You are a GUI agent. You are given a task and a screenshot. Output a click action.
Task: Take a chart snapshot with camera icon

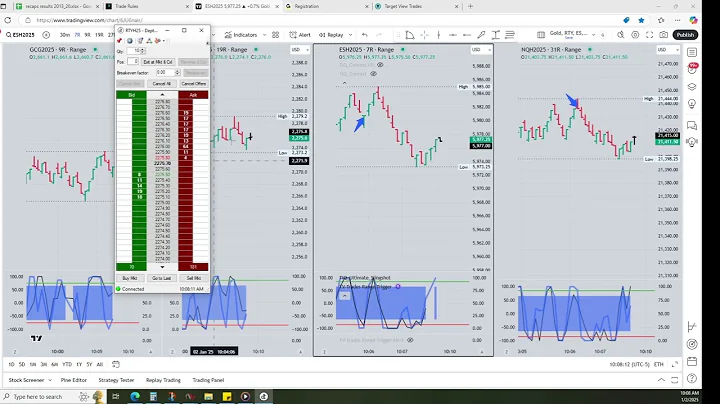coord(664,35)
